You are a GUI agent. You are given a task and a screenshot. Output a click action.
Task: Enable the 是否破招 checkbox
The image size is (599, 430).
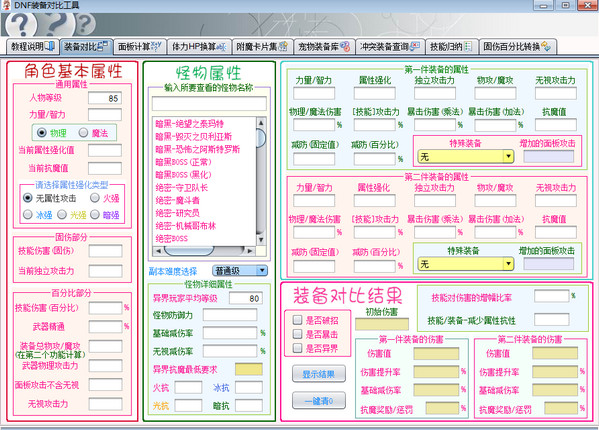pyautogui.click(x=297, y=320)
